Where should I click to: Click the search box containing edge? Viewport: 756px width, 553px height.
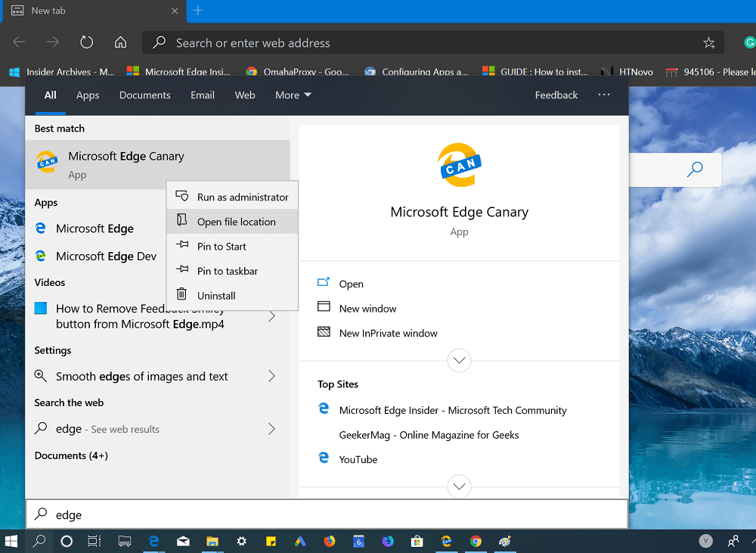(327, 514)
